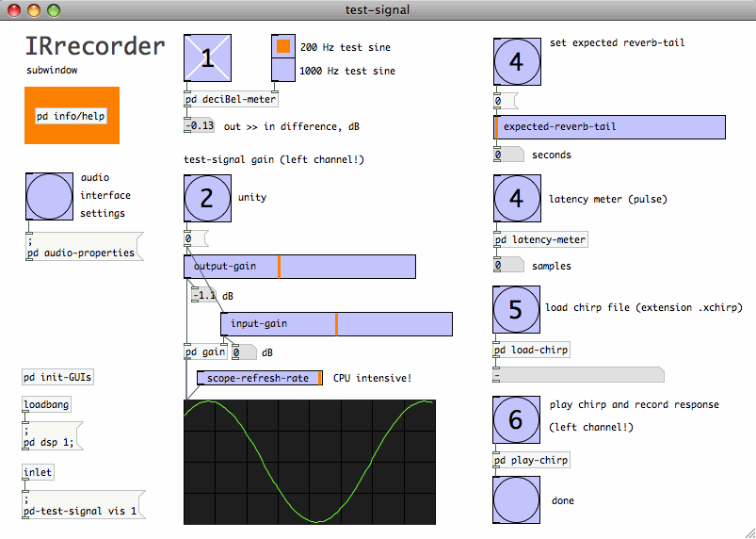Click the scope-refresh-rate slider
The height and width of the screenshot is (539, 756).
(259, 378)
